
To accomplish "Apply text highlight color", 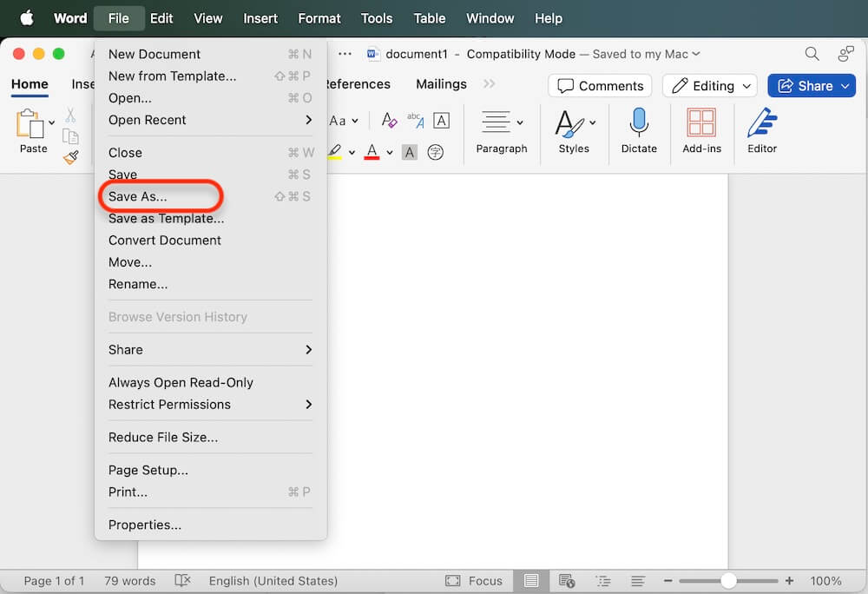I will coord(334,152).
